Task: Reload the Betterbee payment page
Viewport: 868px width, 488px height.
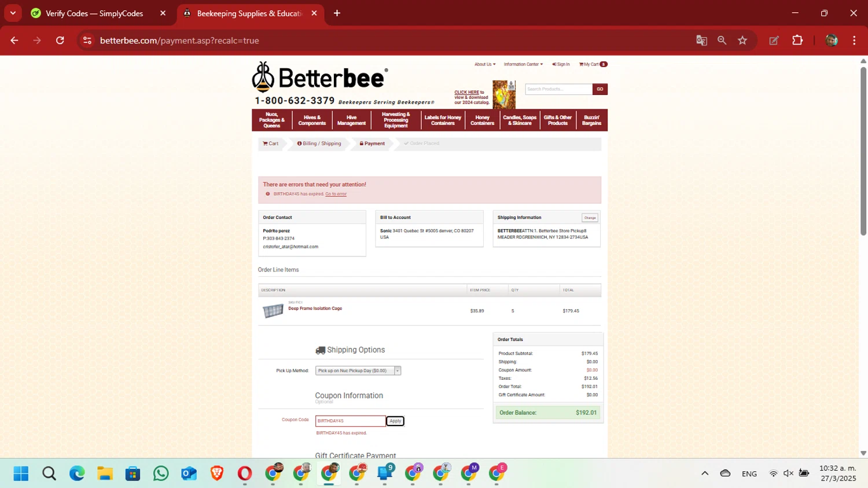Action: pyautogui.click(x=60, y=41)
